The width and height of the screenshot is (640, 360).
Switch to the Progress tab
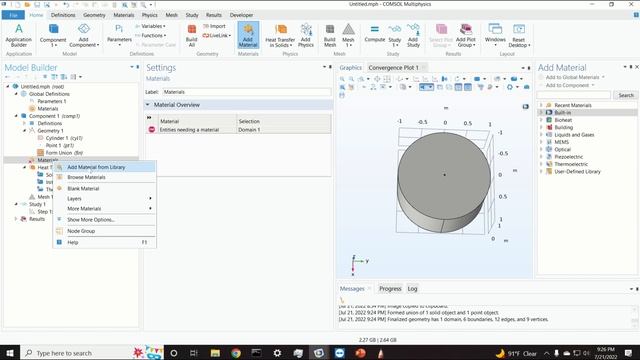click(x=390, y=289)
